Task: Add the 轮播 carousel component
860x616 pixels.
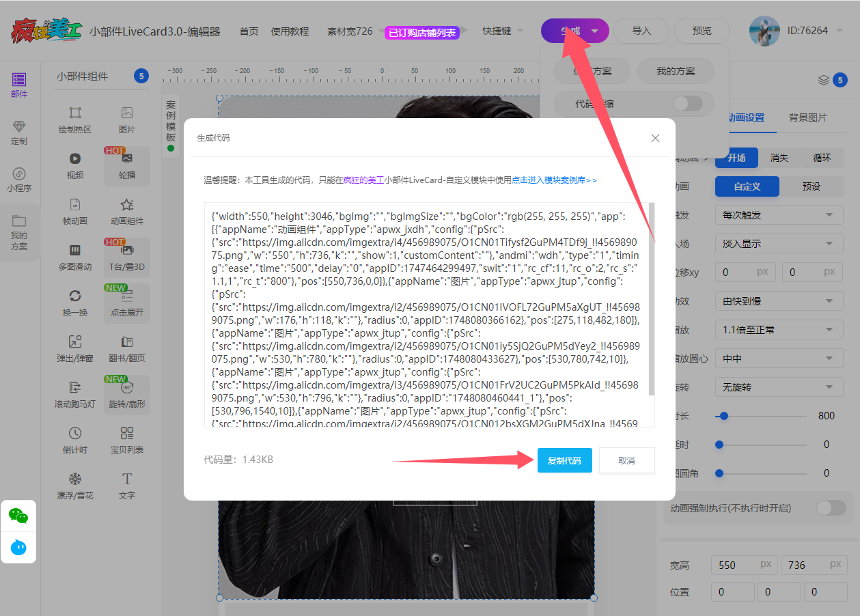Action: [x=127, y=165]
